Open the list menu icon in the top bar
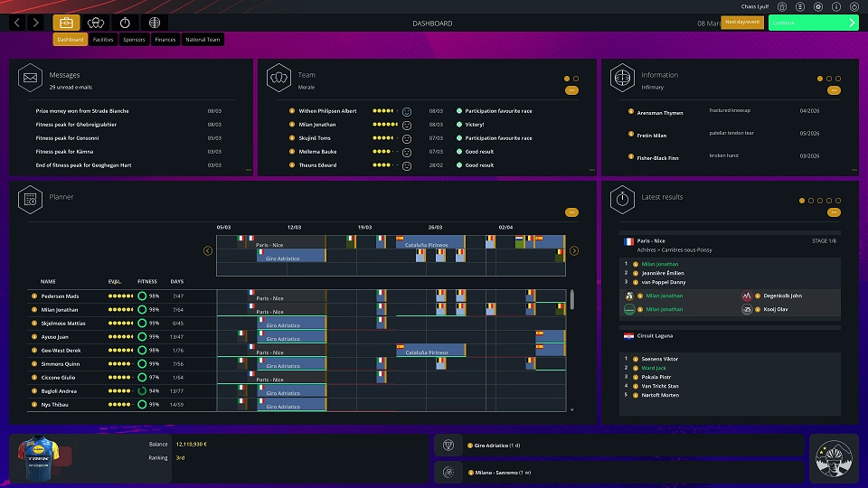Screen dimensions: 868x488 click(800, 6)
